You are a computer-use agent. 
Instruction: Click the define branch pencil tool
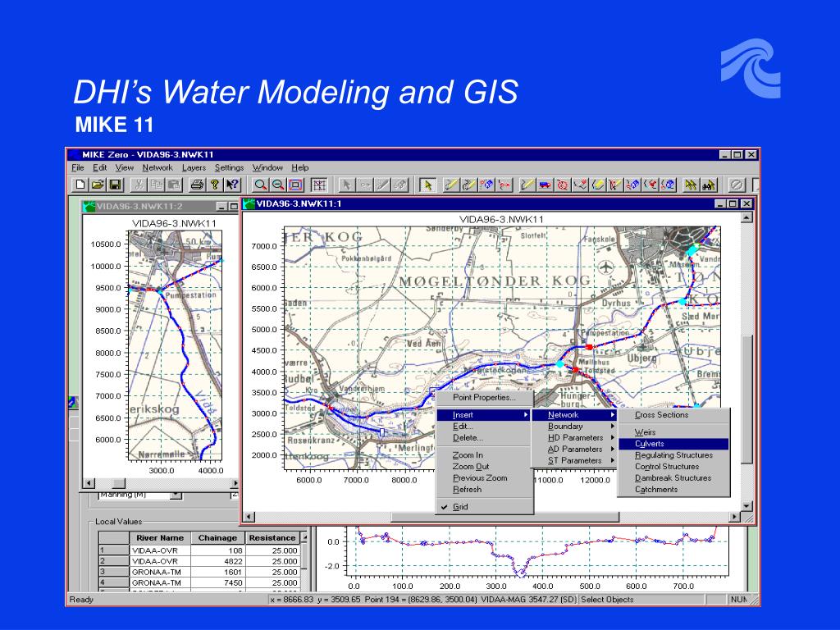click(x=527, y=185)
